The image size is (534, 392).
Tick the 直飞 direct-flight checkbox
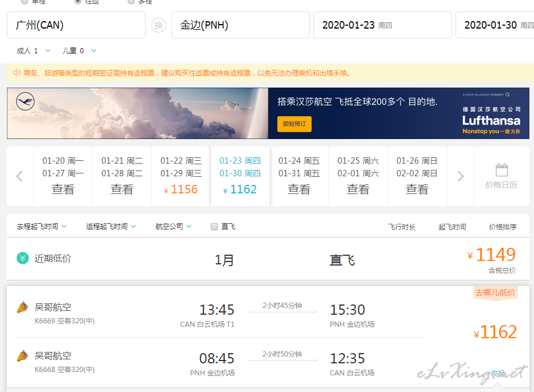click(214, 227)
